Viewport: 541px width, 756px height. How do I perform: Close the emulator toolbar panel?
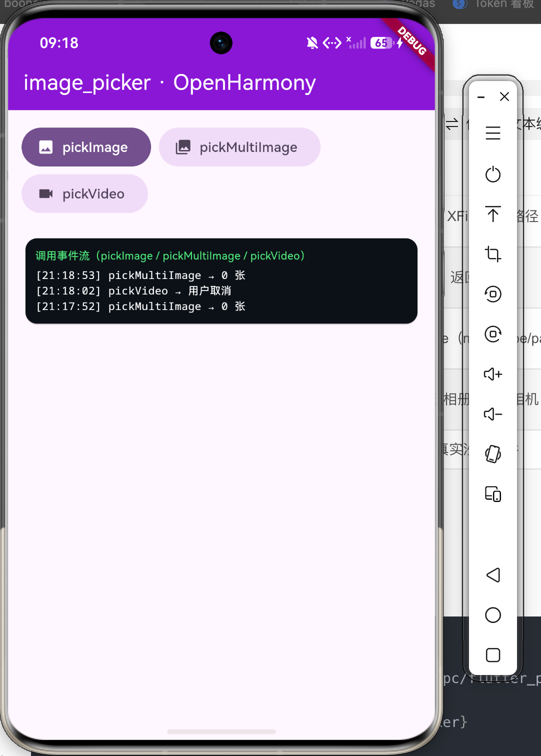[x=504, y=96]
